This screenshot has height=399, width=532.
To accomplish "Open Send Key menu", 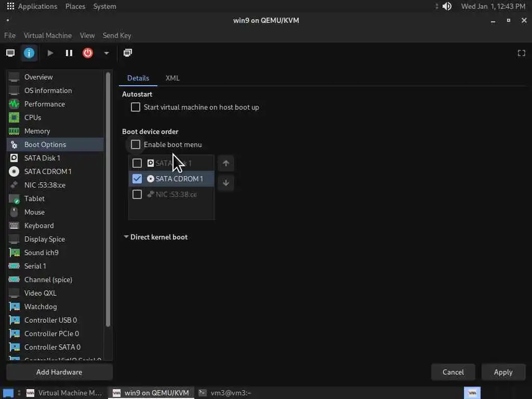I will (x=117, y=35).
